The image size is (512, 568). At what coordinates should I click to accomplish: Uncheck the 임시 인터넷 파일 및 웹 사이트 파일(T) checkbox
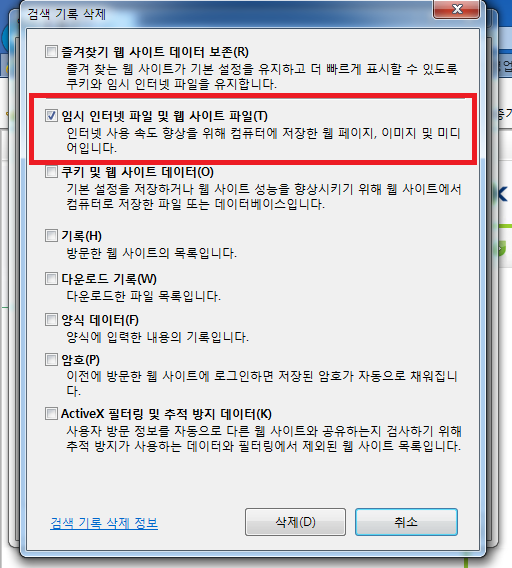coord(51,116)
